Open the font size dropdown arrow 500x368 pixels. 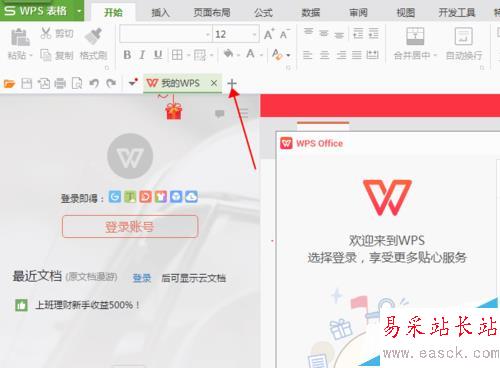coord(254,34)
